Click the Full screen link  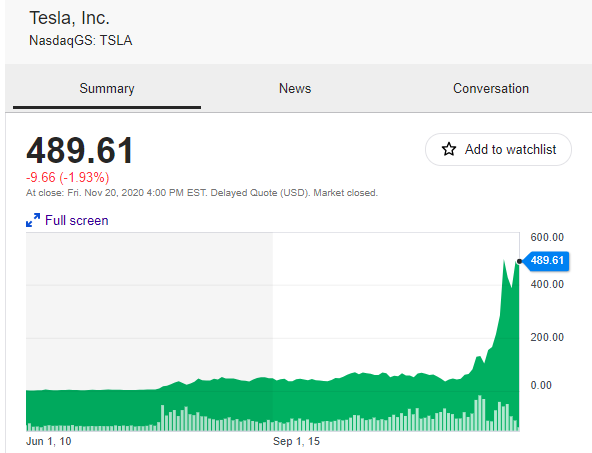pos(77,220)
